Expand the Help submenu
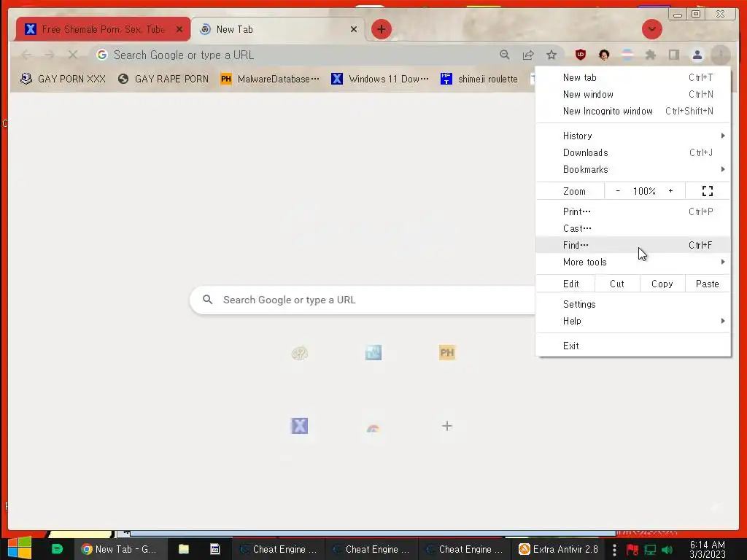The width and height of the screenshot is (747, 560). pos(633,321)
